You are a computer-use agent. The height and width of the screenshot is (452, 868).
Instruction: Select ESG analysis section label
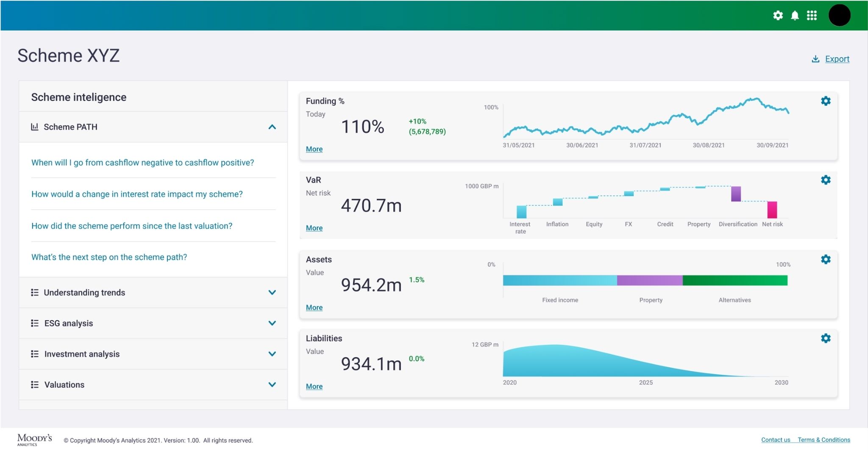pyautogui.click(x=69, y=323)
